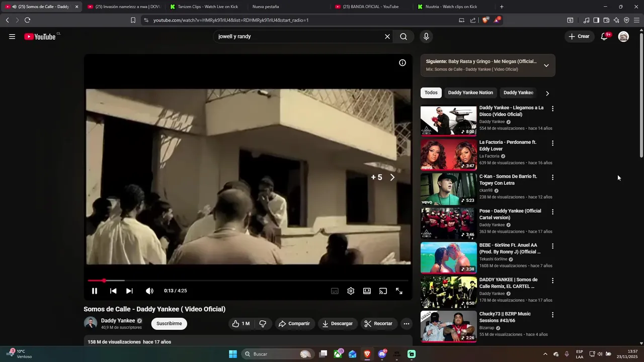This screenshot has height=362, width=644.
Task: Open more actions ellipsis under video
Action: 407,324
